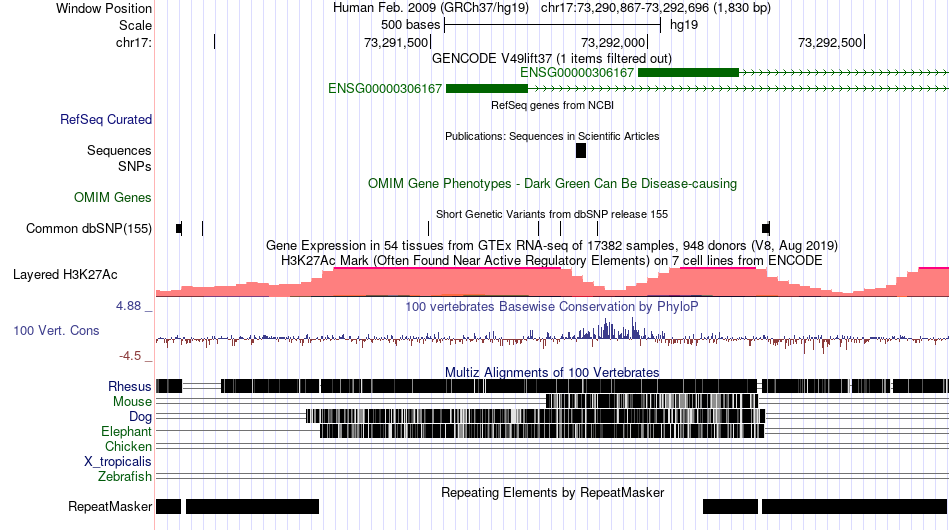Click the widest flat-topped H3K27Ac signal peak
The height and width of the screenshot is (530, 950).
coord(447,281)
